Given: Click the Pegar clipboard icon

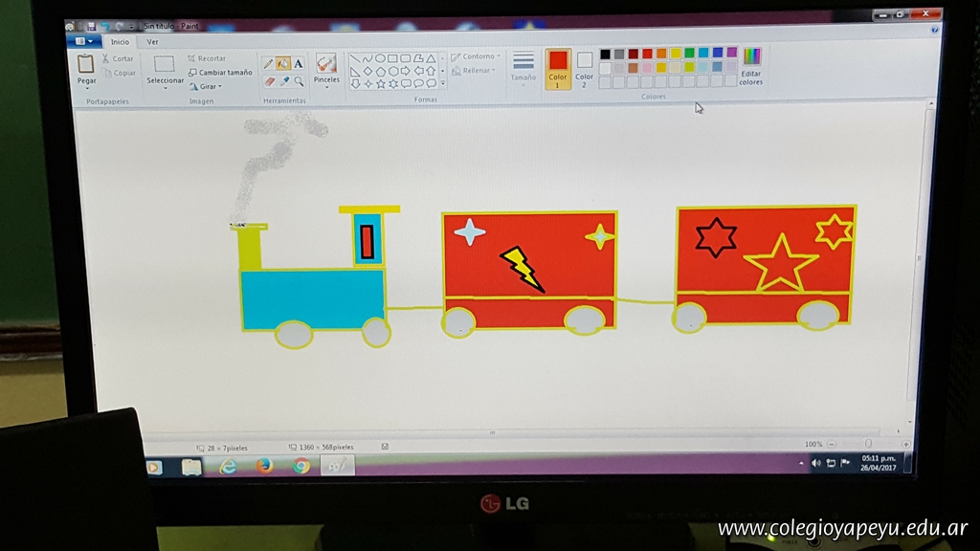Looking at the screenshot, I should [x=86, y=64].
